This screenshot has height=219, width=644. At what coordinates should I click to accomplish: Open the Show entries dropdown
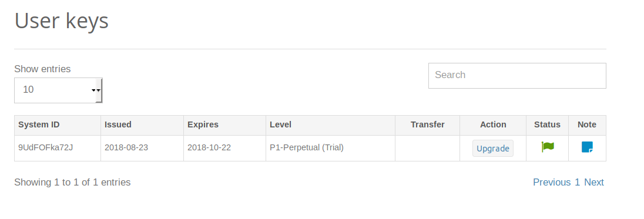point(58,90)
